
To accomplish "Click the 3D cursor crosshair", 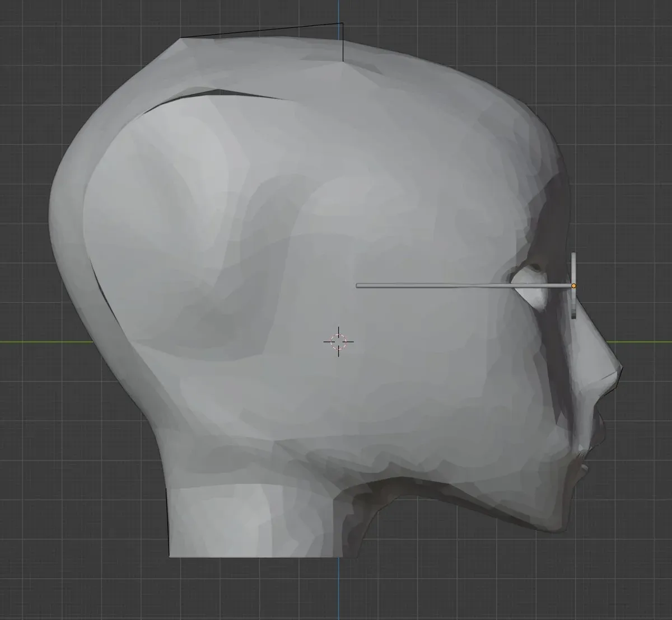I will coord(339,341).
